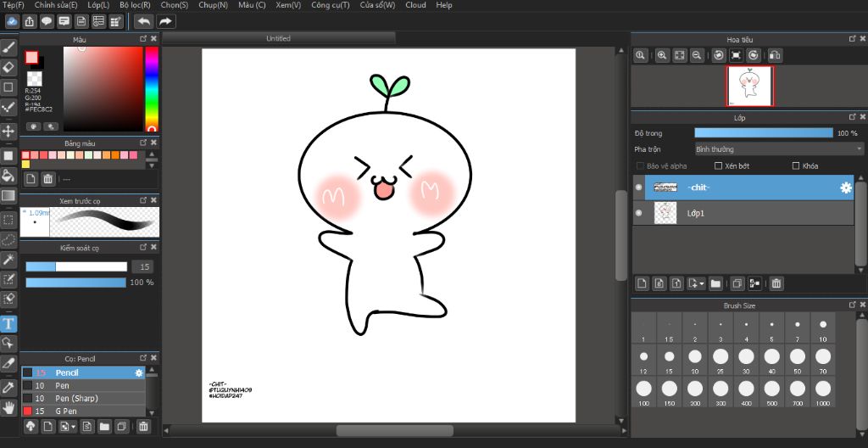Select the Brush tool in left toolbar
This screenshot has width=868, height=448.
coord(8,48)
